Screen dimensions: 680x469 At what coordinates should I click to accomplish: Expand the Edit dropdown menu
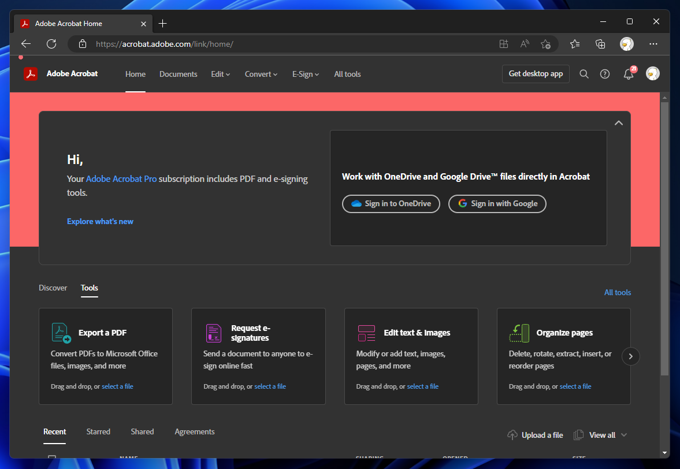pyautogui.click(x=220, y=74)
